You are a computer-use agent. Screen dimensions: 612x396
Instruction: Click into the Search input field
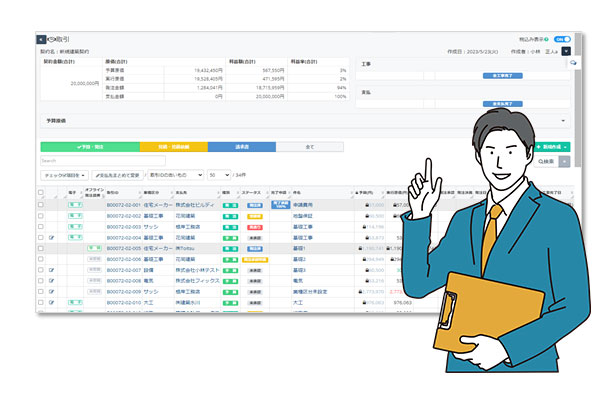tap(103, 161)
